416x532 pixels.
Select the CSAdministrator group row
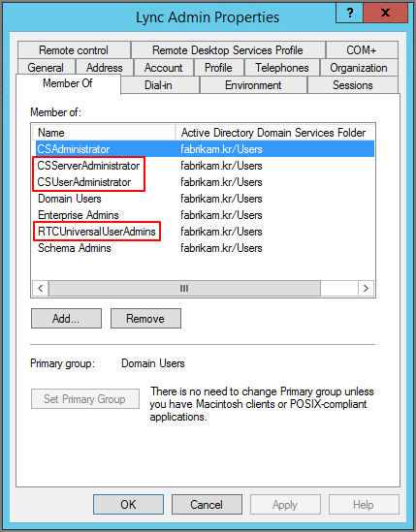click(206, 149)
